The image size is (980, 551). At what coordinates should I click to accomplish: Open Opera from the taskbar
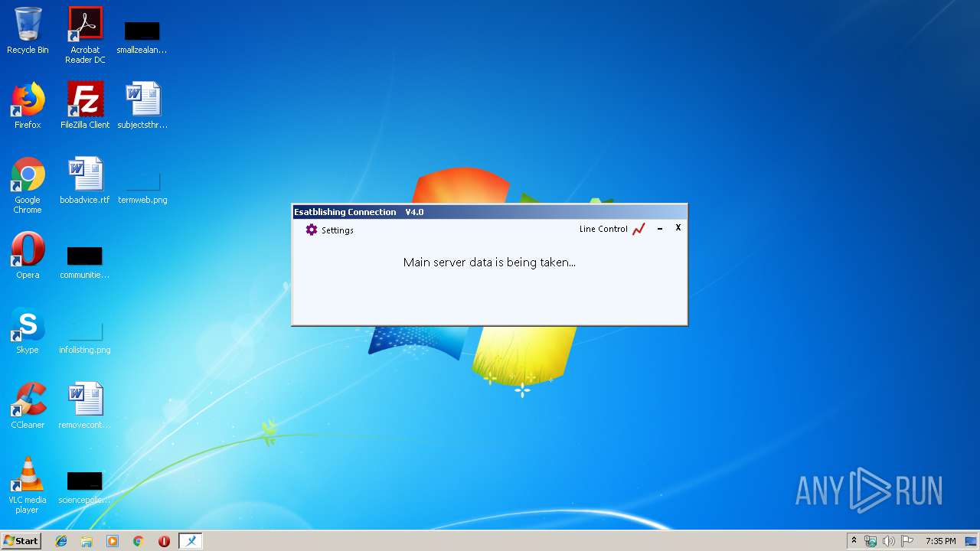(x=164, y=541)
